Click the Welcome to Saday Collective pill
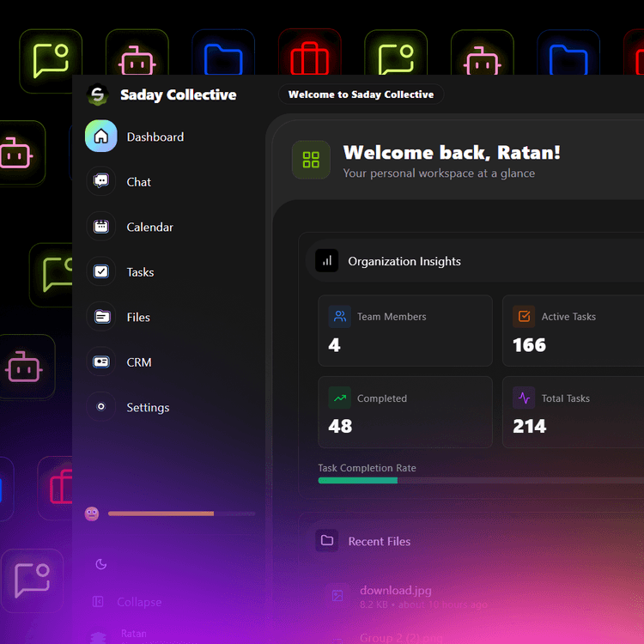644x644 pixels. [361, 94]
